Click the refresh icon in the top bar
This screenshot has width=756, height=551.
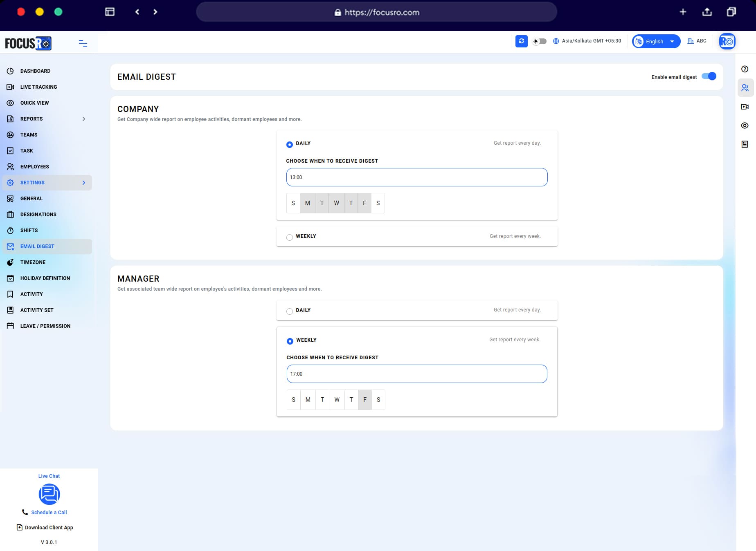521,41
